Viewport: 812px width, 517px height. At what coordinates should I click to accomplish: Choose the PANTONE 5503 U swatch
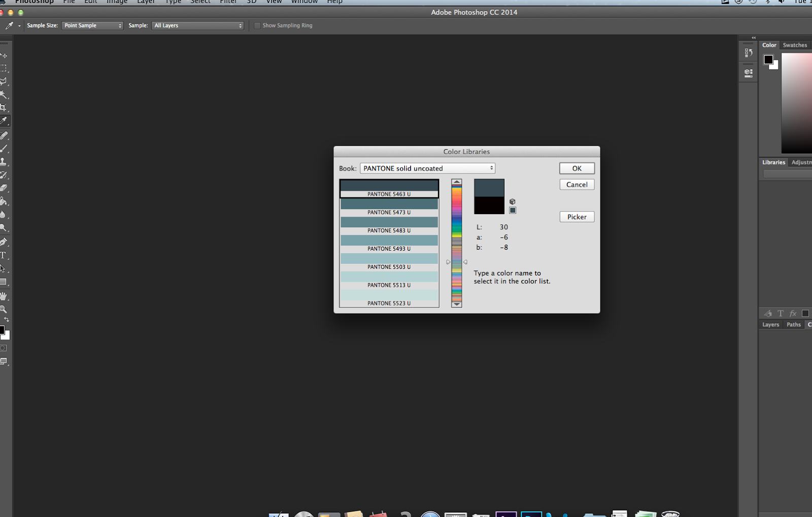(x=389, y=262)
